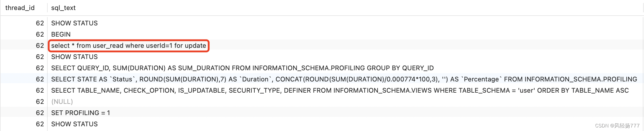Select the highlighted user_read for update query
This screenshot has height=131, width=644.
pyautogui.click(x=129, y=46)
